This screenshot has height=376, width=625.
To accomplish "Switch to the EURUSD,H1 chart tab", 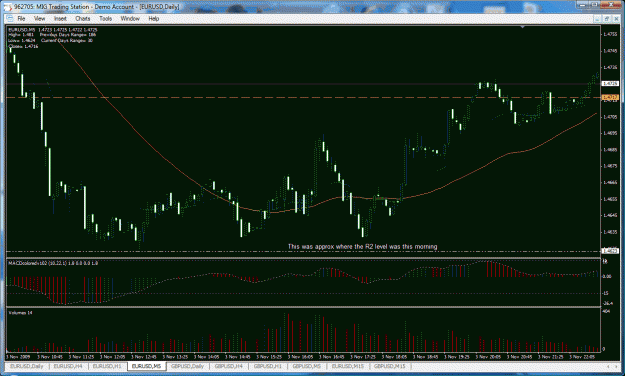I will (x=107, y=366).
